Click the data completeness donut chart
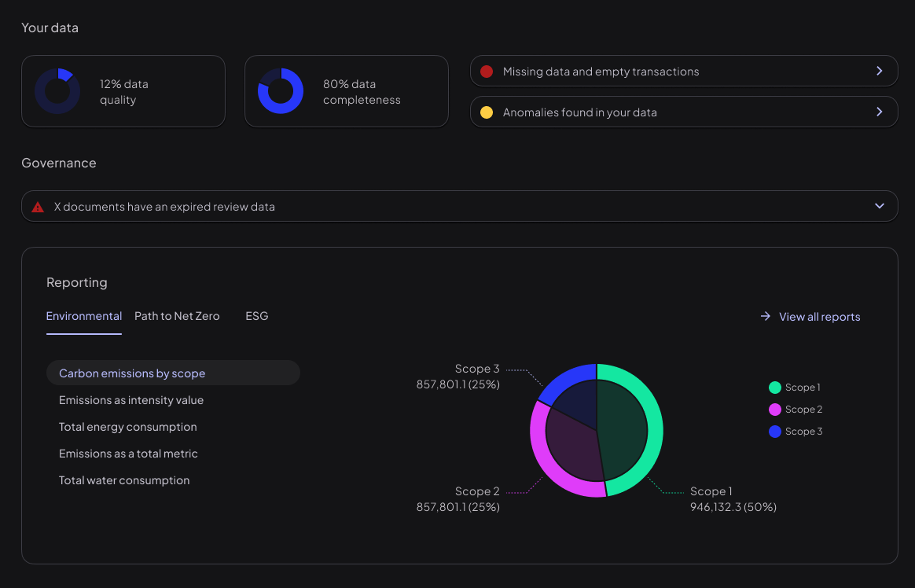Screen dimensions: 915x588 coord(281,91)
